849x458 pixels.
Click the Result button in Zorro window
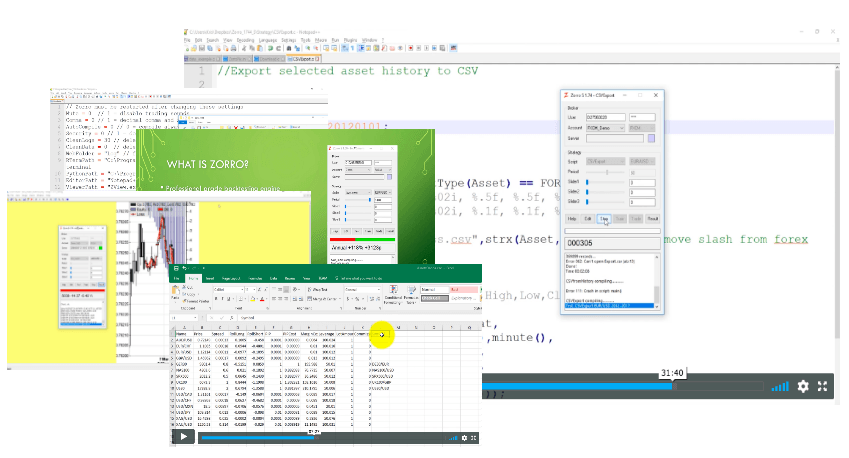coord(652,219)
